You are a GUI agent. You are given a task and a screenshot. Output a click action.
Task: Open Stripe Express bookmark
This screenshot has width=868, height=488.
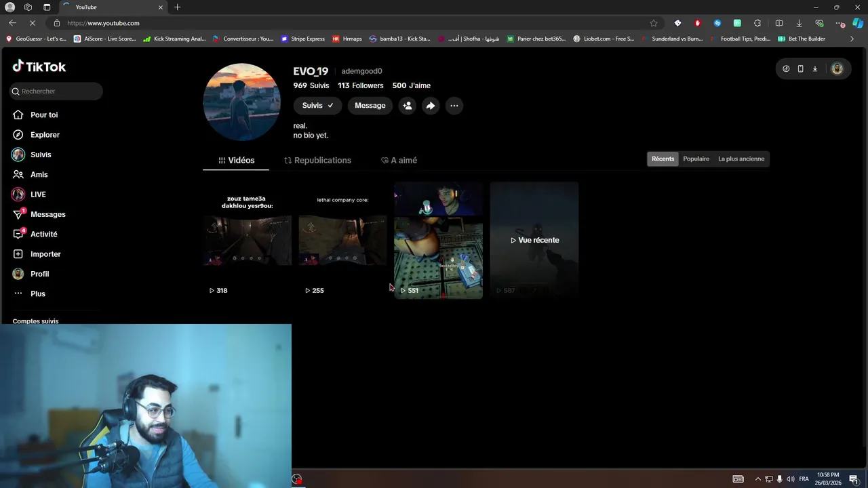[302, 39]
